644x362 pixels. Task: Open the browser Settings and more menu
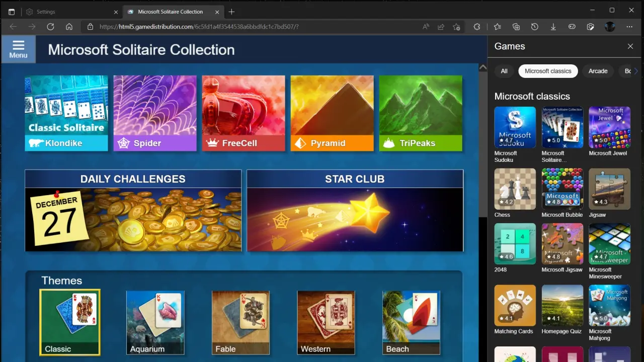click(629, 27)
